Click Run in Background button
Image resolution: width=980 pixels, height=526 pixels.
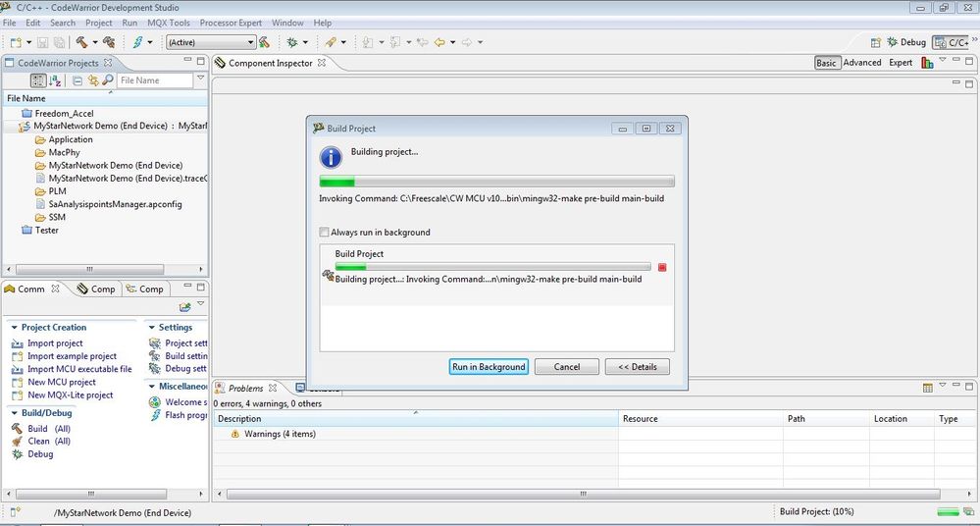click(x=489, y=366)
